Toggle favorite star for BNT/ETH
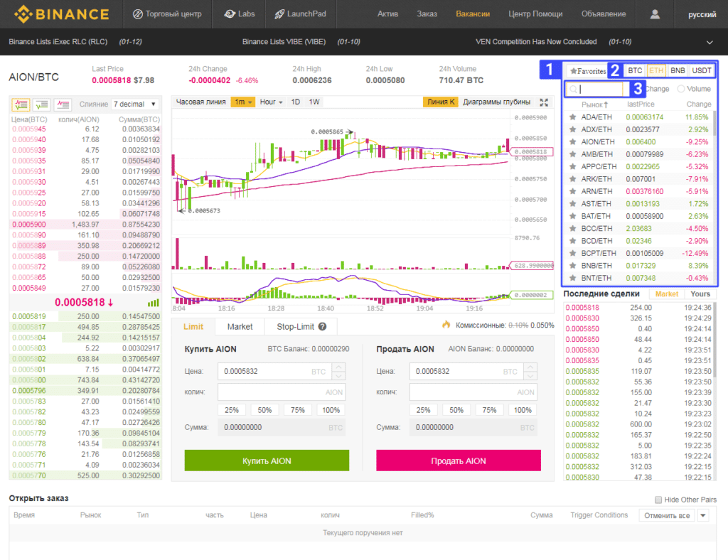 tap(572, 278)
